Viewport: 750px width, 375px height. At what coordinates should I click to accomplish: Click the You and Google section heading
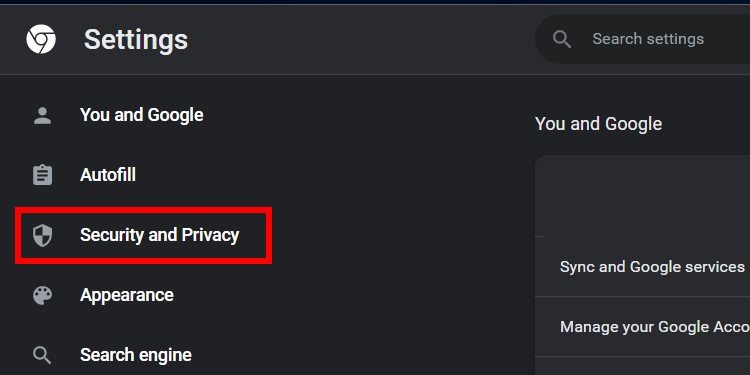pos(598,124)
